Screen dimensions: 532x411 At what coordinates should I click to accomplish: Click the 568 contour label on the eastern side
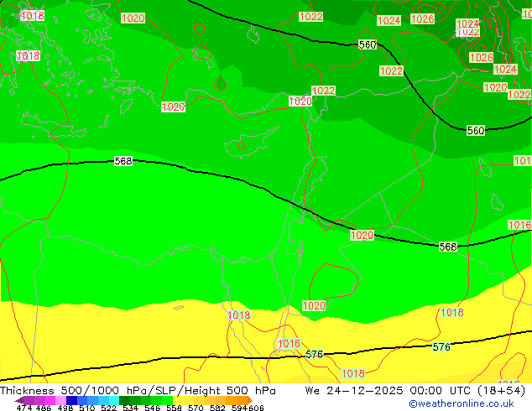click(x=448, y=247)
